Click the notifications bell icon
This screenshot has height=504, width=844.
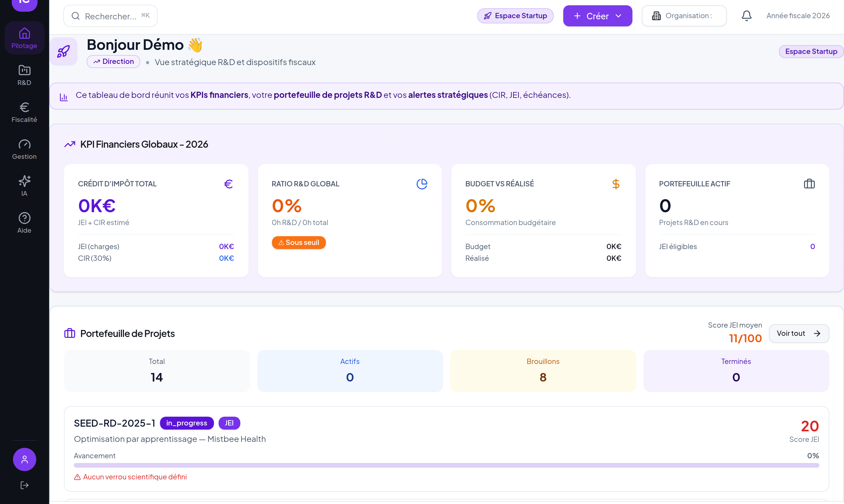click(x=746, y=16)
